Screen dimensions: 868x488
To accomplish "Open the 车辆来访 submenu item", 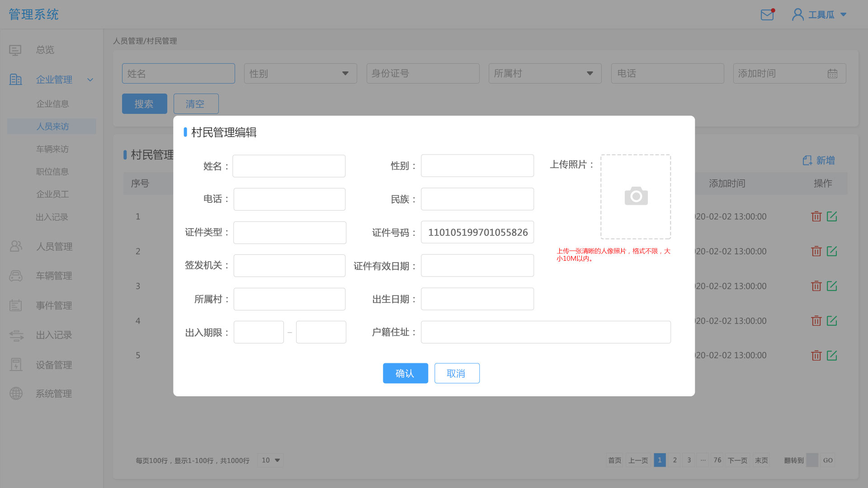I will 52,149.
